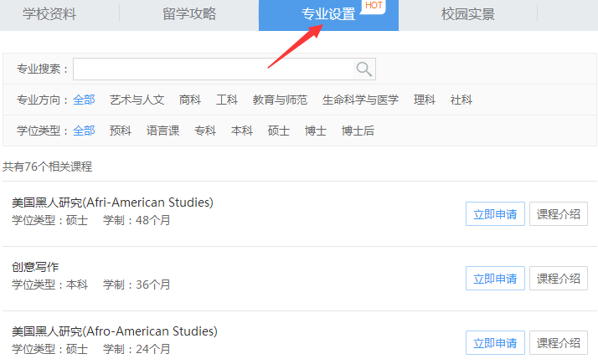598x364 pixels.
Task: Open the 学校资料 tab
Action: (x=49, y=14)
